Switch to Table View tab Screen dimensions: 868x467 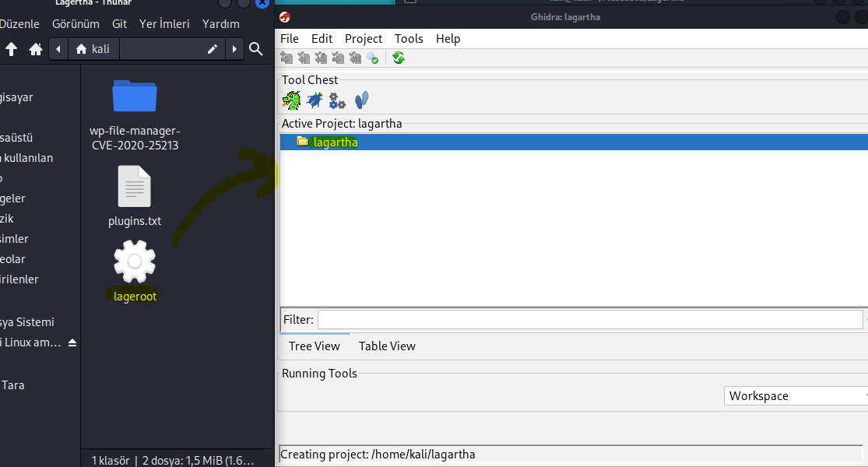click(x=387, y=346)
